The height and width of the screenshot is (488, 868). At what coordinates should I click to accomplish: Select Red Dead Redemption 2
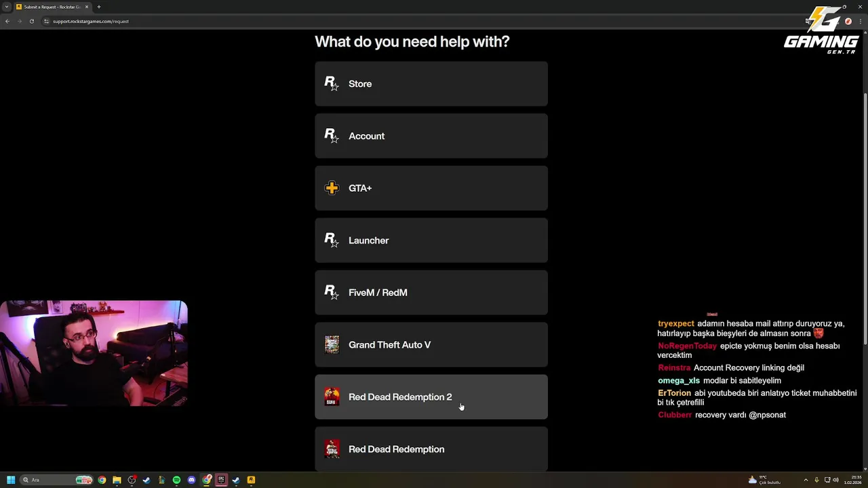point(431,396)
